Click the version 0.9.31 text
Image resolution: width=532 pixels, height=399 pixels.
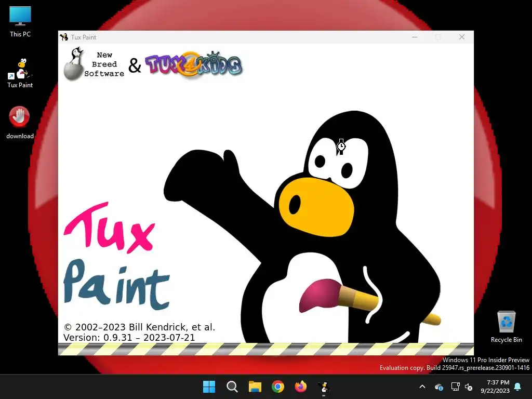129,338
